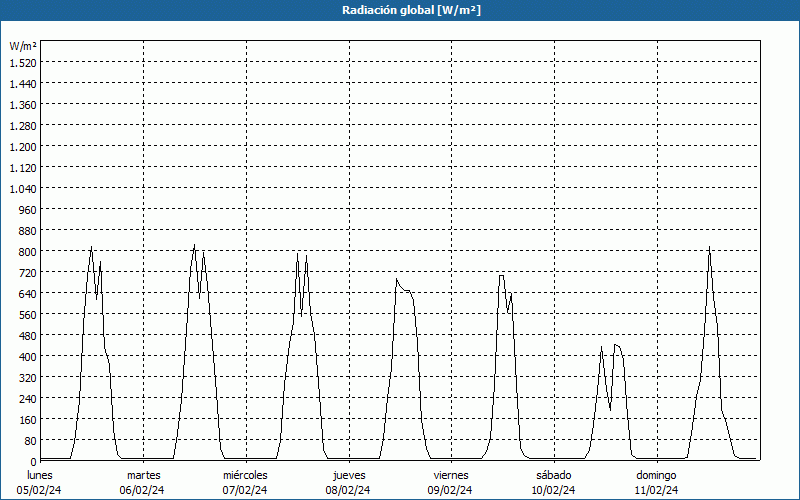
Task: Select the 960 y-axis value
Action: tap(27, 209)
